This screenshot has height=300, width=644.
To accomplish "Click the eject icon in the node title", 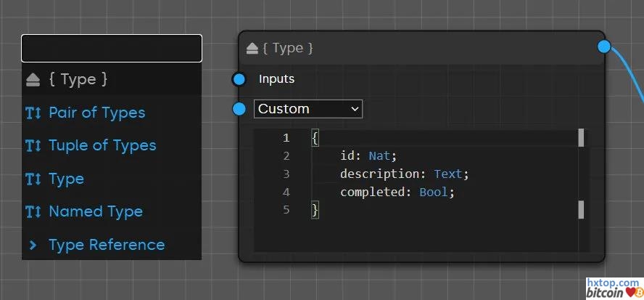I will [x=252, y=48].
